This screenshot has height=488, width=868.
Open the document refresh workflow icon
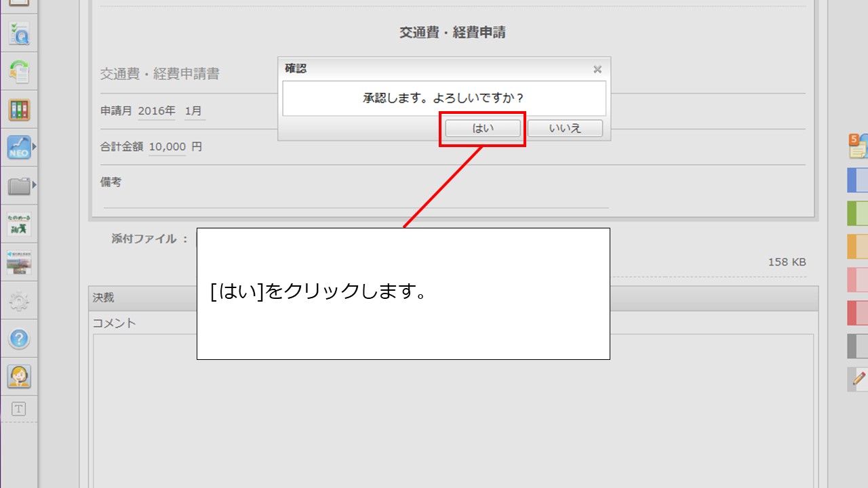[19, 71]
